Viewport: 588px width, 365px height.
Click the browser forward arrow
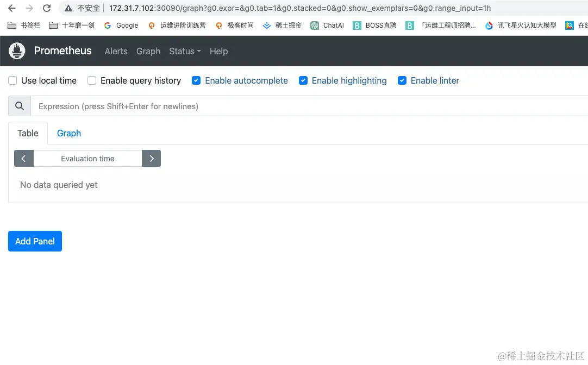point(29,8)
